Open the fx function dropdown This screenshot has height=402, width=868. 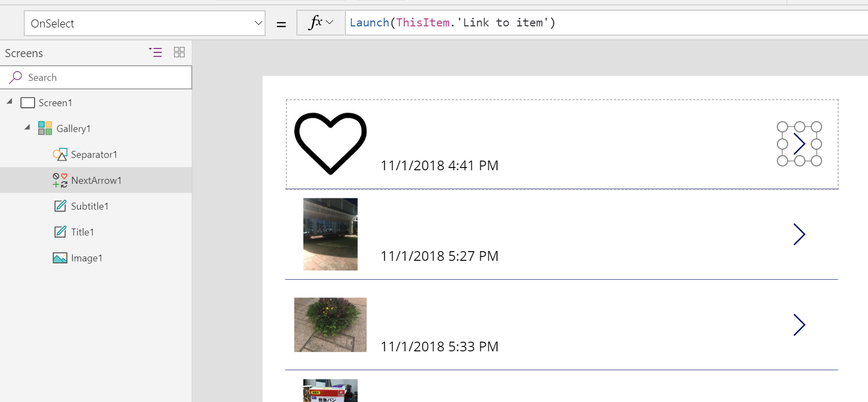click(321, 23)
